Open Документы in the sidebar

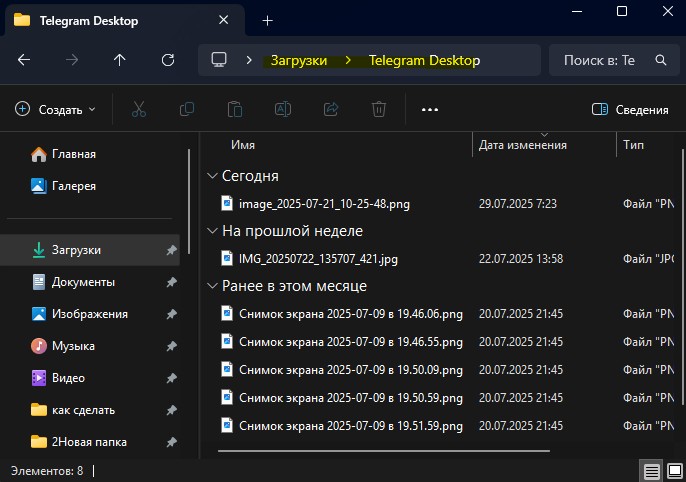[x=90, y=282]
